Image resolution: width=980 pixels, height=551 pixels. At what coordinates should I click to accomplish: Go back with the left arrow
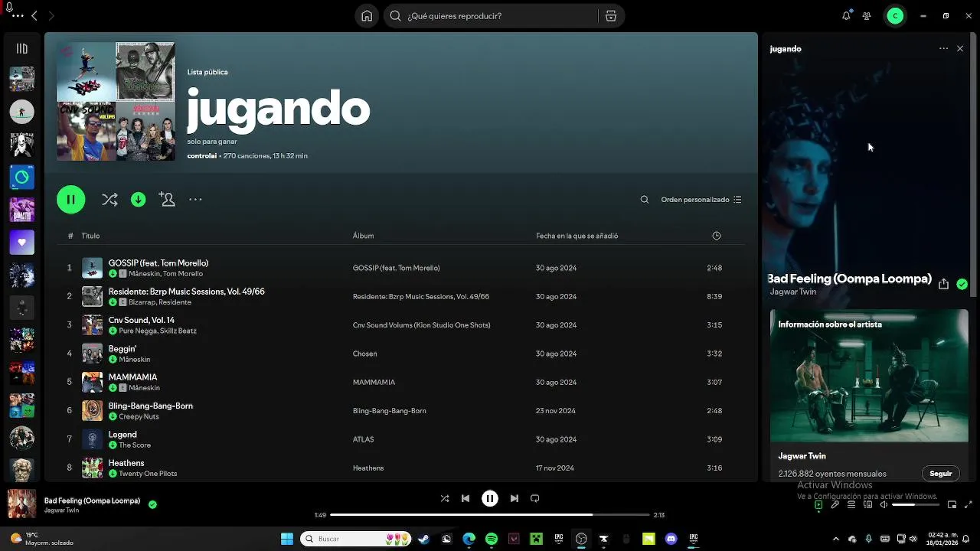pos(34,15)
